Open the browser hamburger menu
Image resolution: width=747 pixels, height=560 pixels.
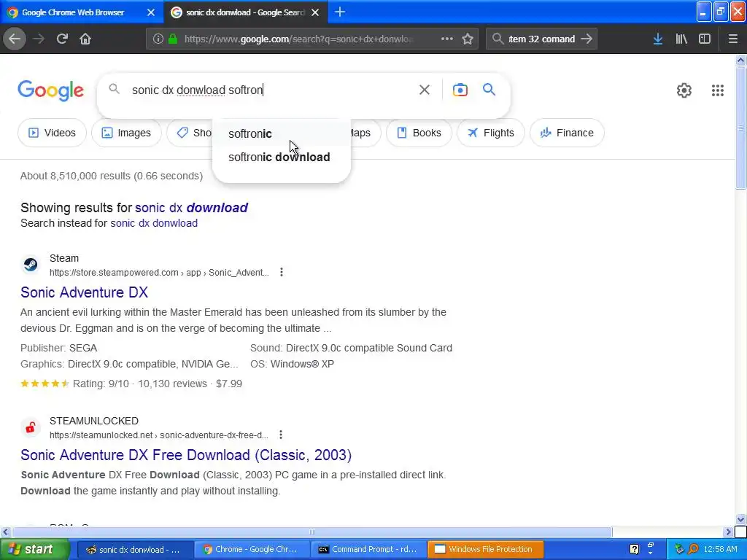(732, 39)
